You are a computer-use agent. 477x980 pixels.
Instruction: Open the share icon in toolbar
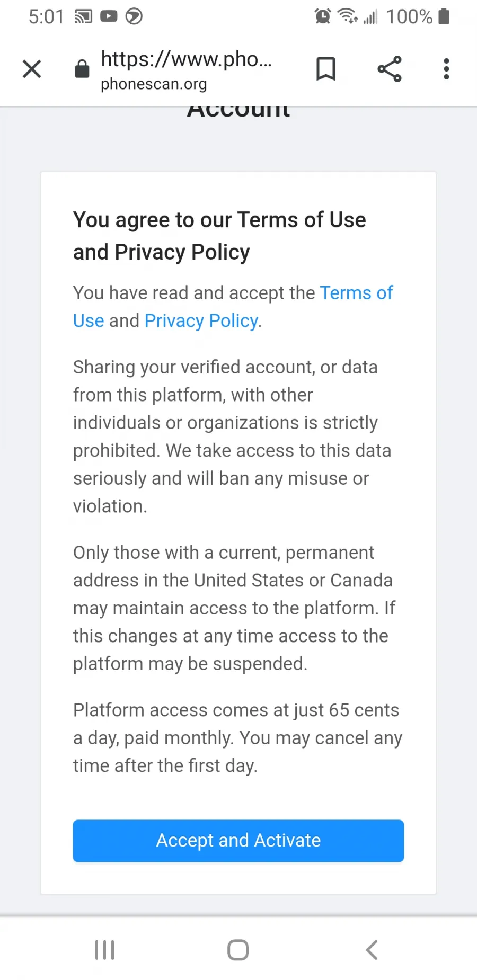coord(390,69)
